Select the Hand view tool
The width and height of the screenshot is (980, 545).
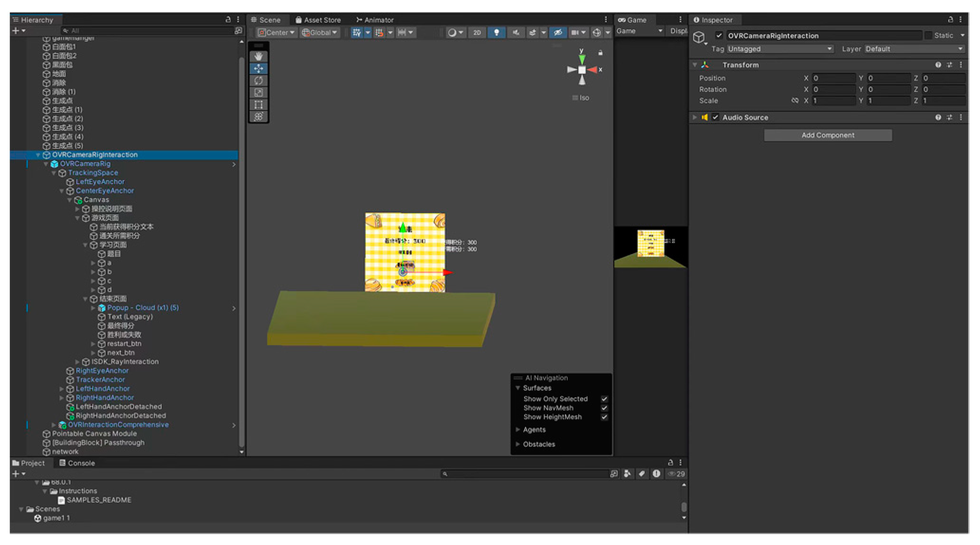point(259,56)
